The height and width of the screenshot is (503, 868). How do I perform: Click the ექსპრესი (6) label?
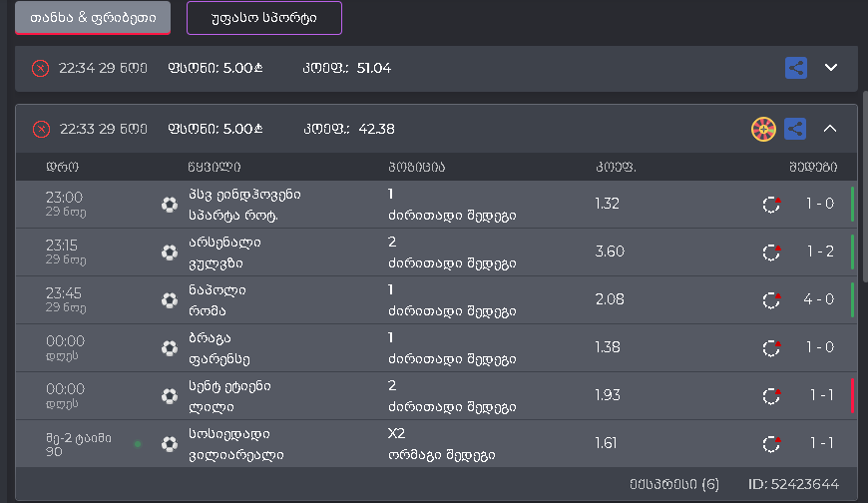pyautogui.click(x=673, y=484)
